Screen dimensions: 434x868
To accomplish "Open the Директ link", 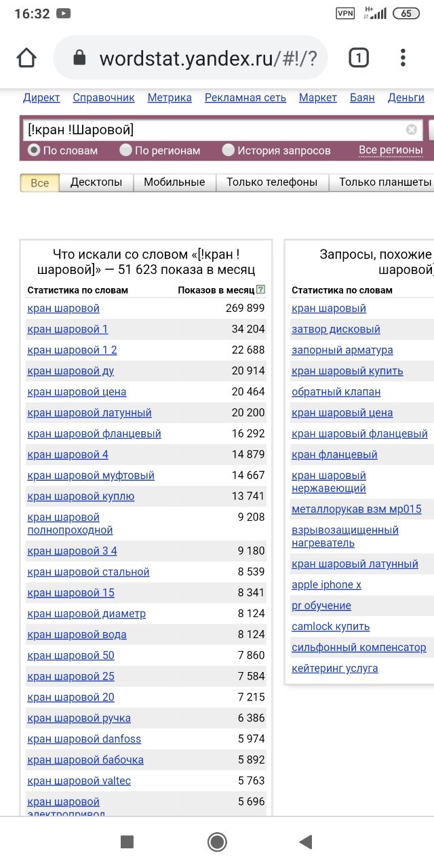I will coord(41,98).
